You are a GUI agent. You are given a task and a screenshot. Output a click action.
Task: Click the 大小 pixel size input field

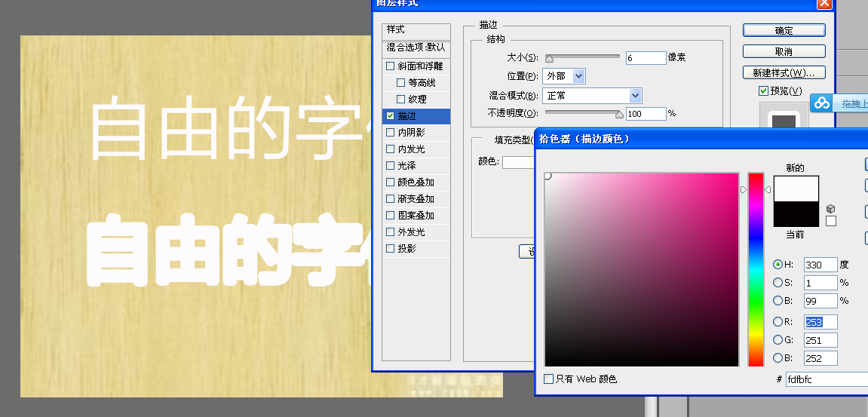646,57
